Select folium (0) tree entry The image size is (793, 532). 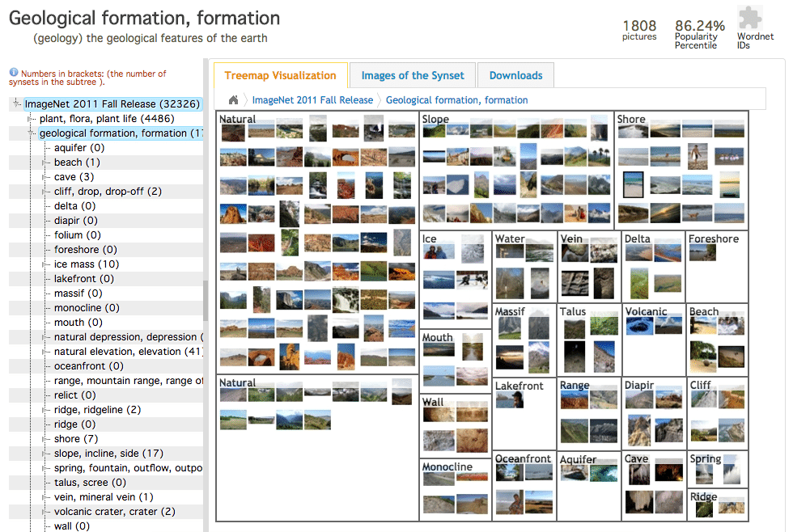point(78,235)
